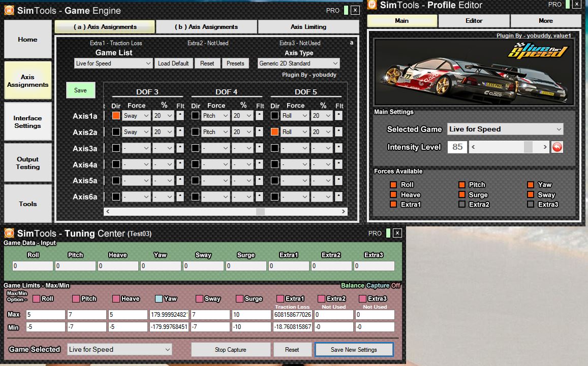588x366 pixels.
Task: Open the More tab in Profile Editor
Action: pos(546,21)
